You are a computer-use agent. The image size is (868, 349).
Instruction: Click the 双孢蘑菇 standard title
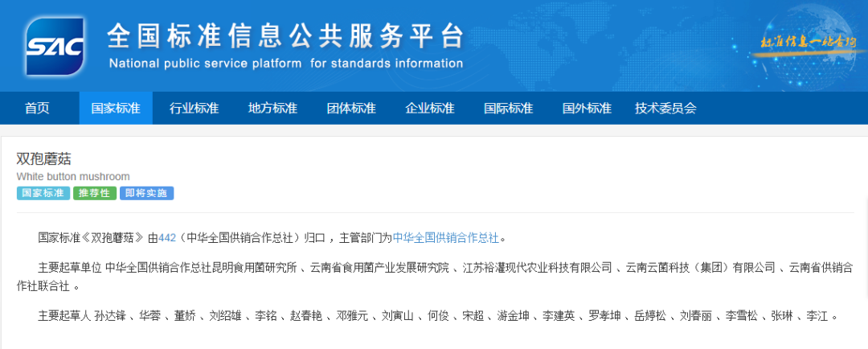click(43, 158)
